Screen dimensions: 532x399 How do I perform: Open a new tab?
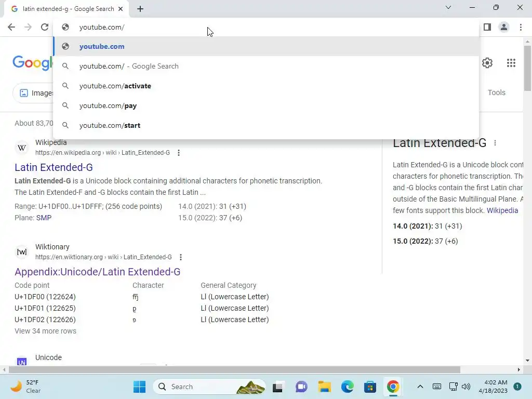140,9
